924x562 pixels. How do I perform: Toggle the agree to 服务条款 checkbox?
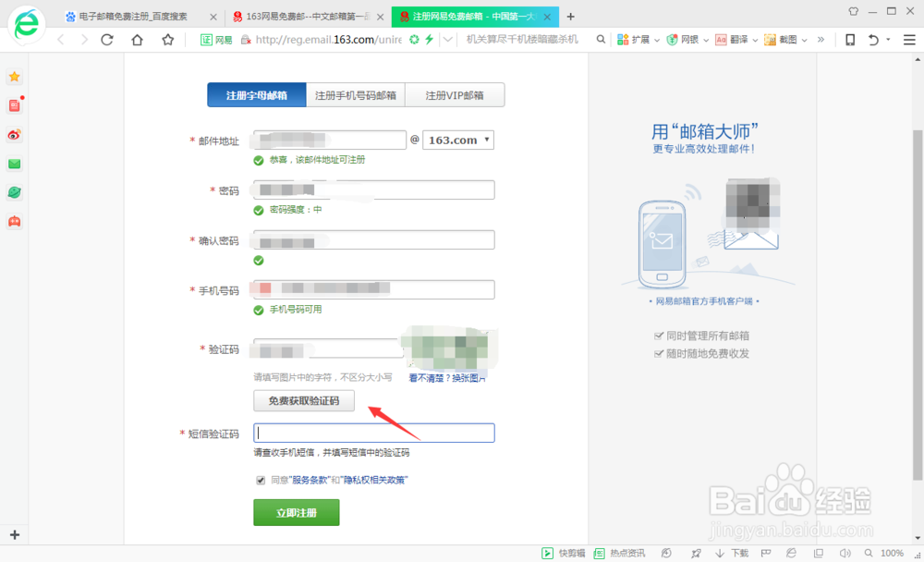[x=261, y=480]
